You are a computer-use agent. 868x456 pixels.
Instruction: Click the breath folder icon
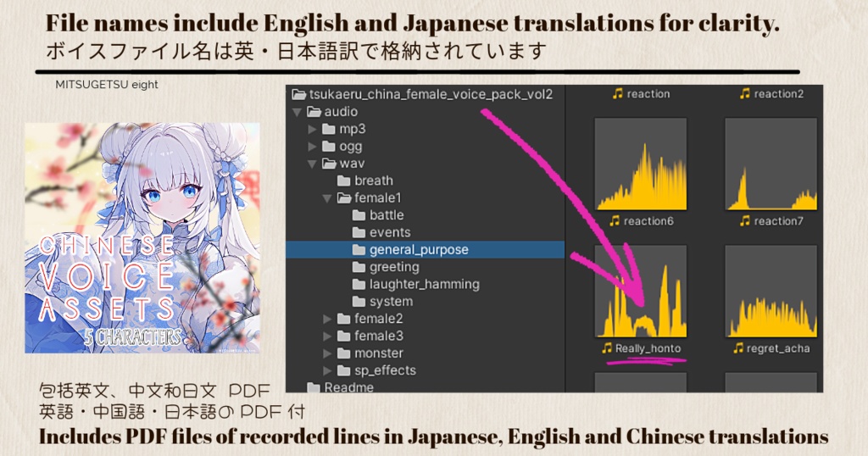click(x=344, y=181)
